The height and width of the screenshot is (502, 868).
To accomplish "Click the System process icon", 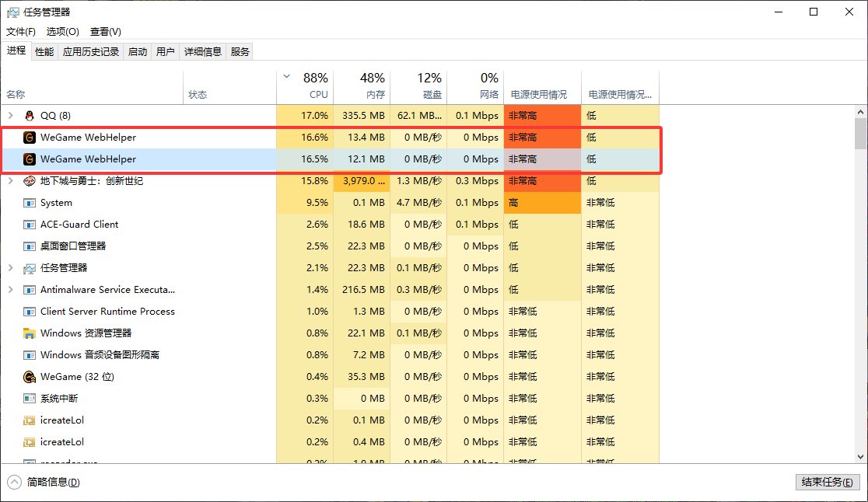I will 30,203.
